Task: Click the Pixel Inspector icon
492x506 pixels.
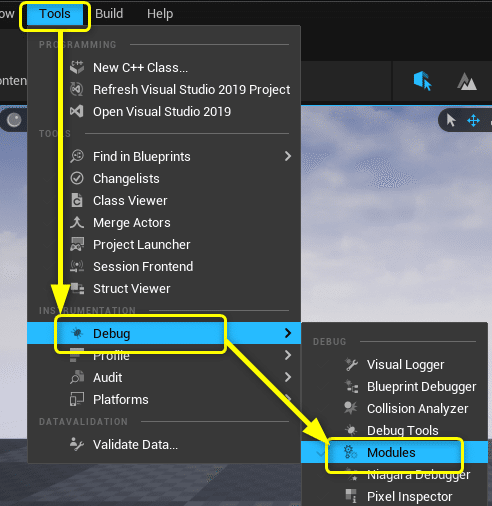Action: click(x=351, y=496)
